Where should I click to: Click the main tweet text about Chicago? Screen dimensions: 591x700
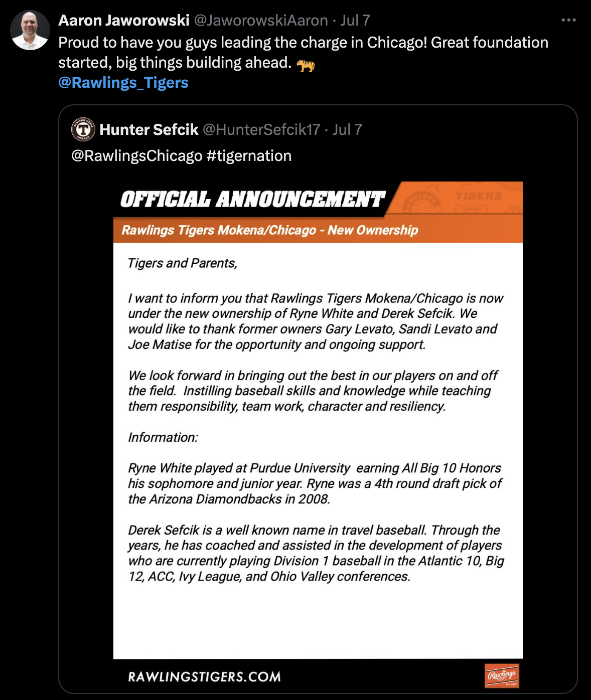(304, 52)
